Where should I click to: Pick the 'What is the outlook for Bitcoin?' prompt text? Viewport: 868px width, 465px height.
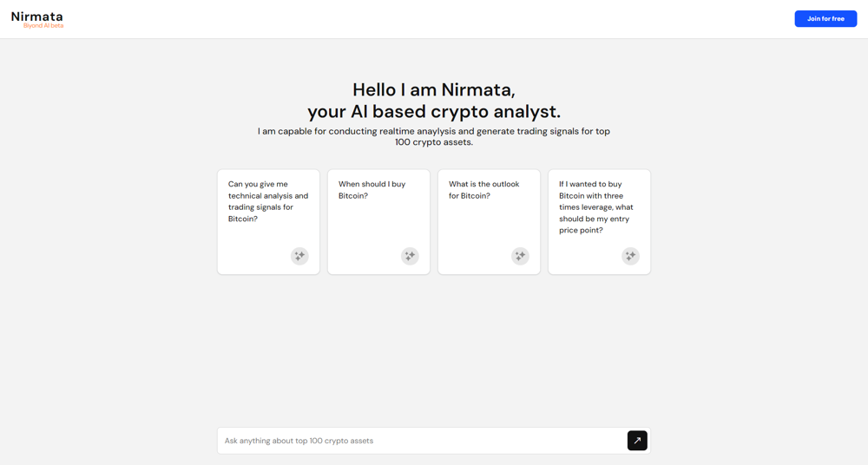pyautogui.click(x=483, y=190)
